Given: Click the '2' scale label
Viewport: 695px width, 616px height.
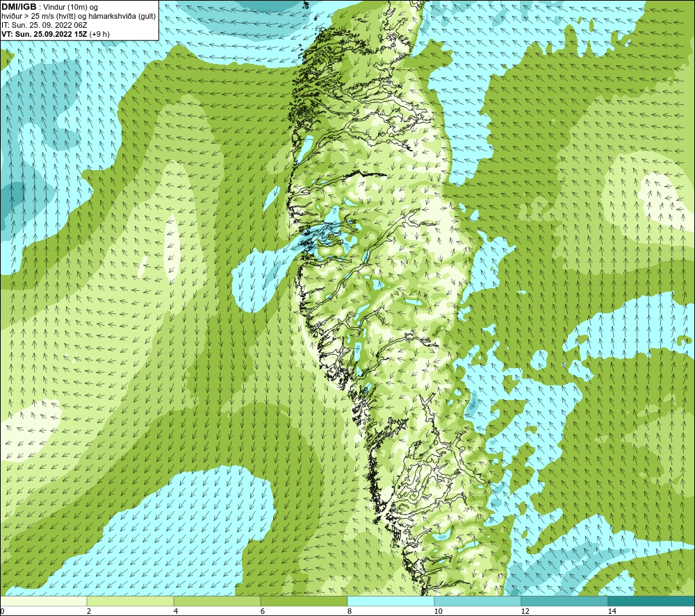Looking at the screenshot, I should (x=89, y=611).
